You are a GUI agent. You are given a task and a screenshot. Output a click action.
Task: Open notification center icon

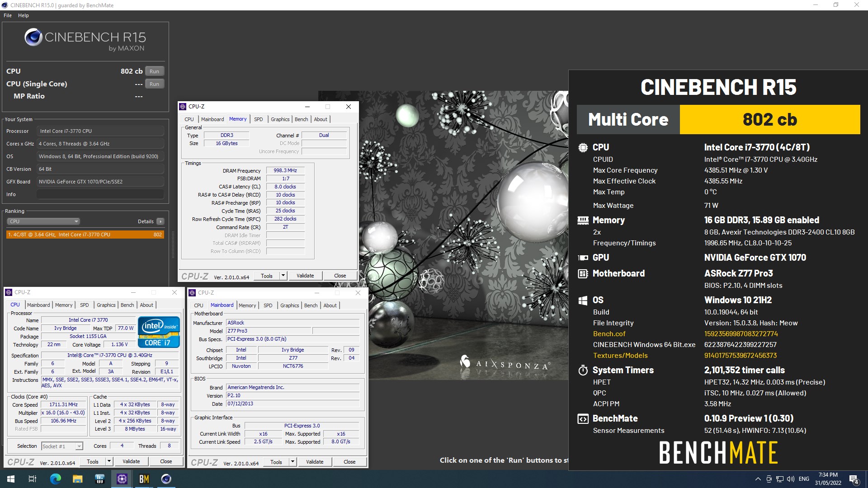pyautogui.click(x=854, y=479)
